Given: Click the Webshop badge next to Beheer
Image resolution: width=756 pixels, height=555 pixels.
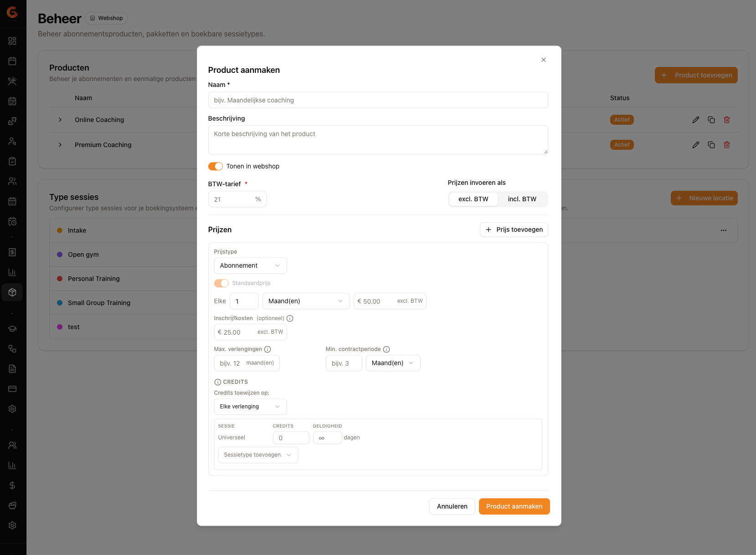Looking at the screenshot, I should point(107,18).
